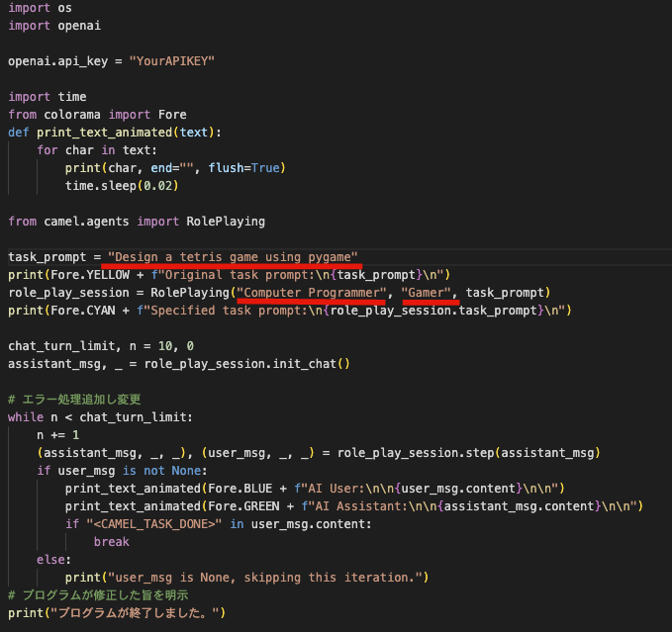This screenshot has height=632, width=672.
Task: Click the "YourAPIKEY" string value
Action: pos(171,61)
